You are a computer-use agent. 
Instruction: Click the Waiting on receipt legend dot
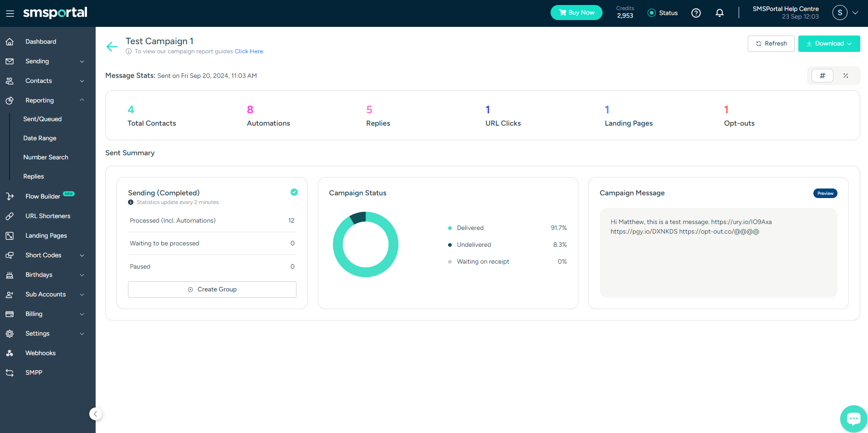(449, 262)
